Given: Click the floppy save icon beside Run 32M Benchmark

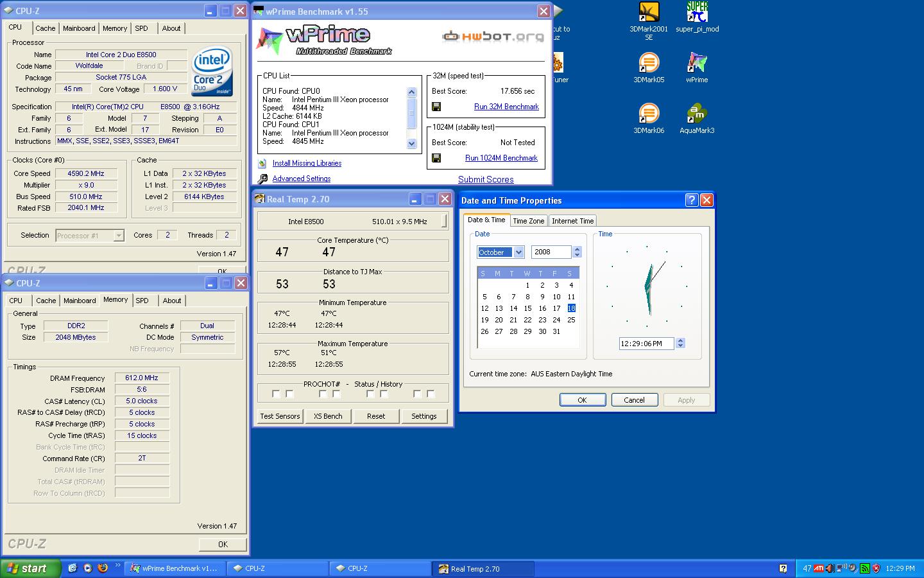Looking at the screenshot, I should pos(436,107).
